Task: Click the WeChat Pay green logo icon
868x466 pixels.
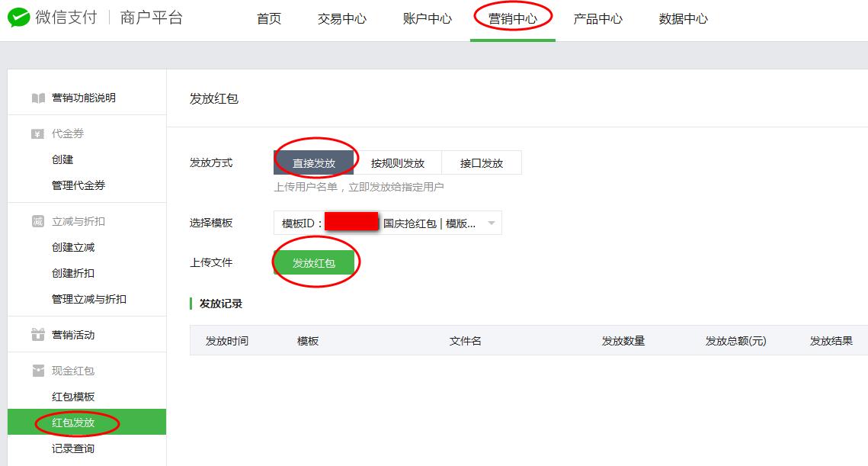Action: coord(18,16)
